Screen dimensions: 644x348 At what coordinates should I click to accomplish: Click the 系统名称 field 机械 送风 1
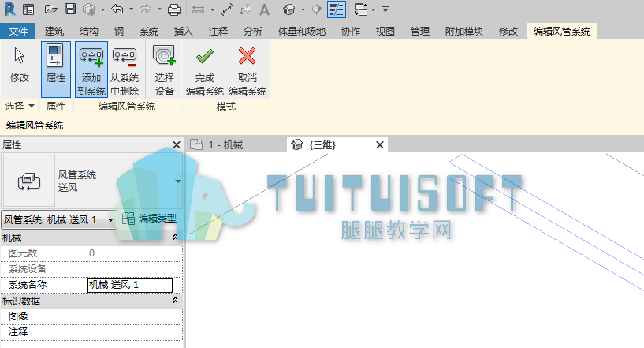point(130,285)
